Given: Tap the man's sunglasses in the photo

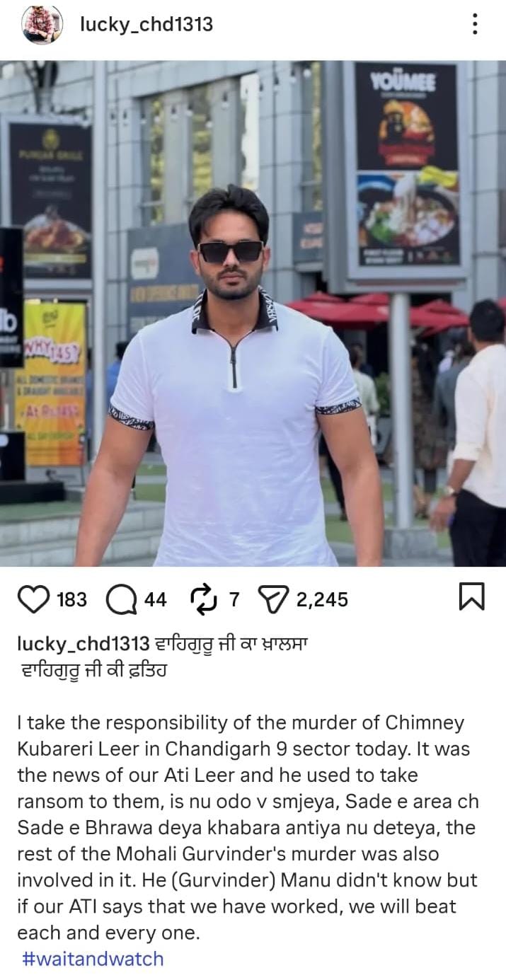Looking at the screenshot, I should tap(231, 251).
